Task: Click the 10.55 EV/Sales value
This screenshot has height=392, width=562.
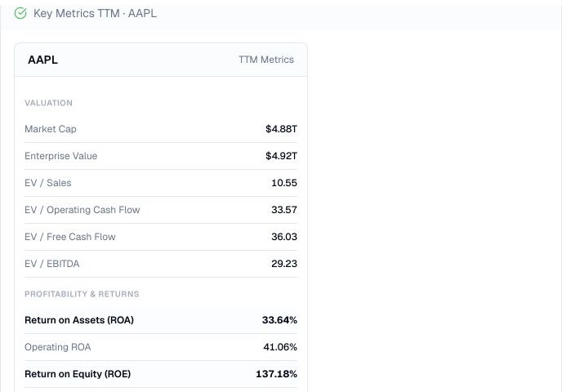Action: pyautogui.click(x=284, y=183)
